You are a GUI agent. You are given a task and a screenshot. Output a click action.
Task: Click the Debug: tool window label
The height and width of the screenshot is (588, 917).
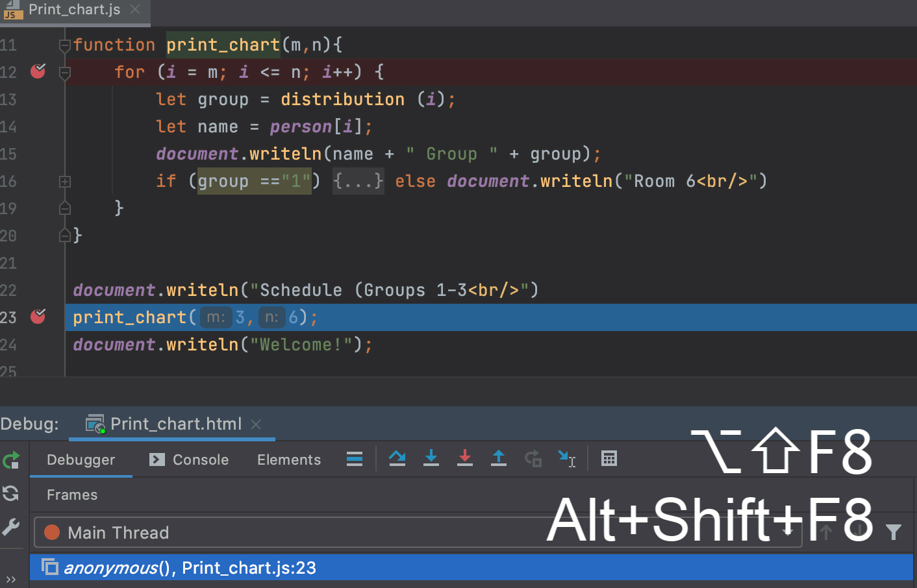click(29, 424)
